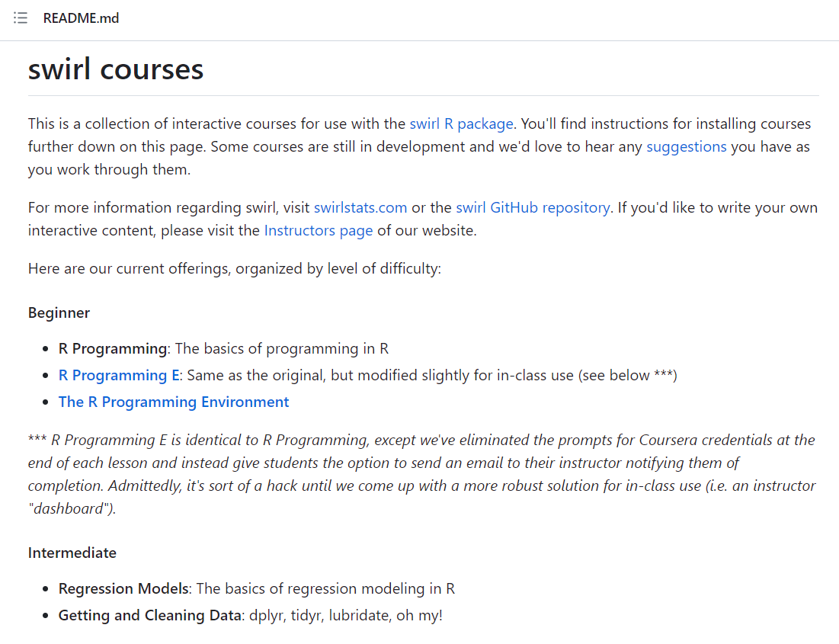Screen dimensions: 839x644
Task: Open the swirl GitHub repository link
Action: pyautogui.click(x=533, y=208)
